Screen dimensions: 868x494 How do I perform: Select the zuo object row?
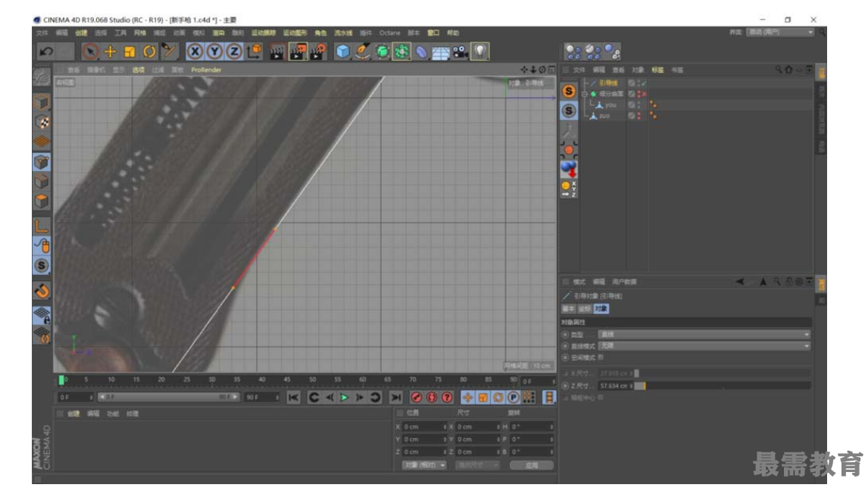pyautogui.click(x=604, y=116)
